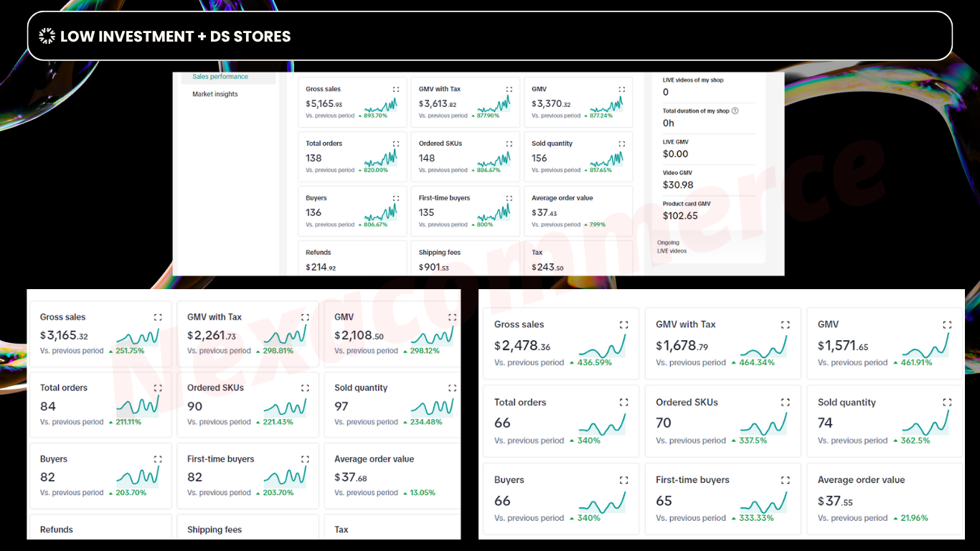
Task: Click the info icon beside Total duration of my shop
Action: [735, 111]
